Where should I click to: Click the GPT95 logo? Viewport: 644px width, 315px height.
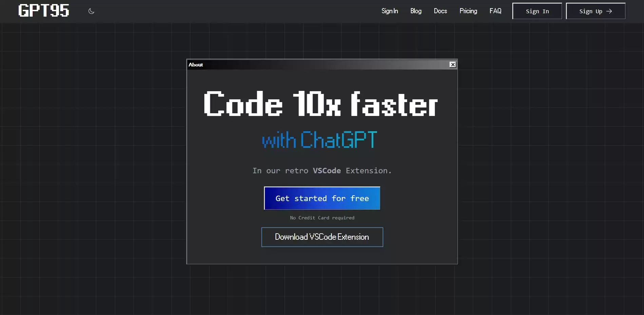tap(43, 11)
